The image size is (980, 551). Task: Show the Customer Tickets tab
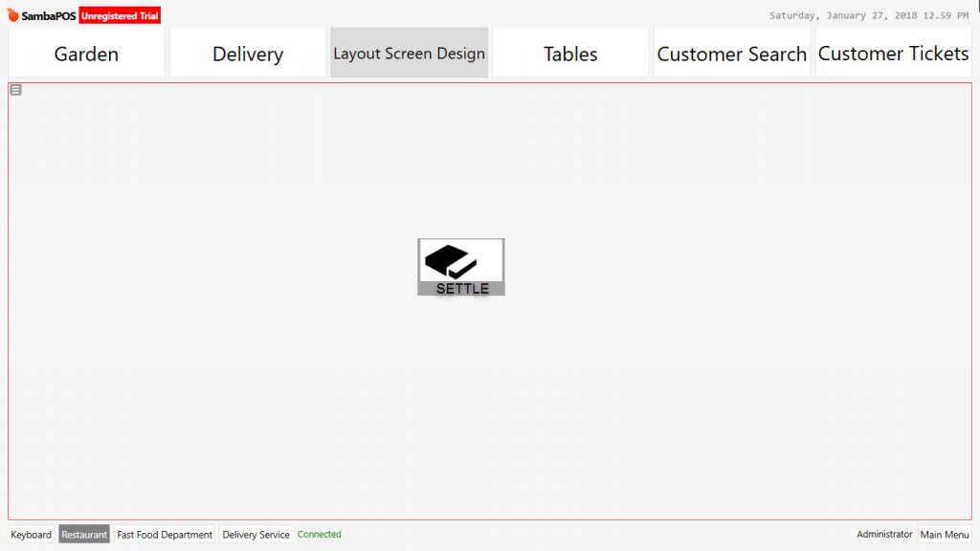pyautogui.click(x=893, y=53)
